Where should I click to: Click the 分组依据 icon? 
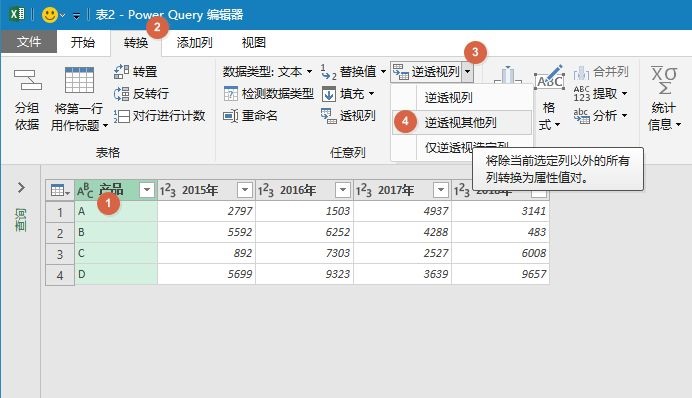[27, 80]
